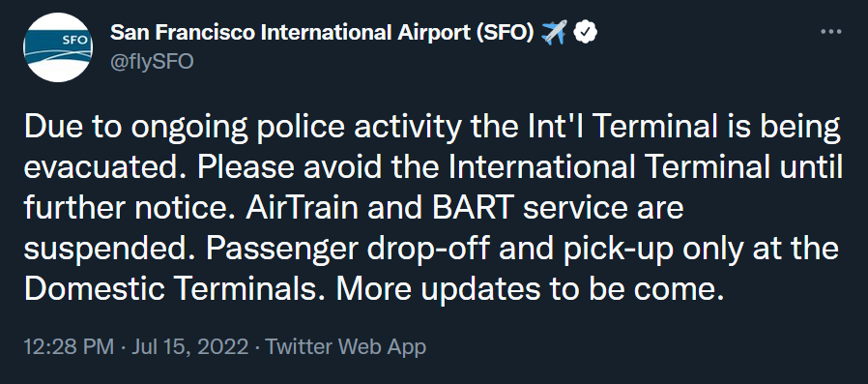
Task: Click the Twitter Web App source label
Action: pos(346,347)
